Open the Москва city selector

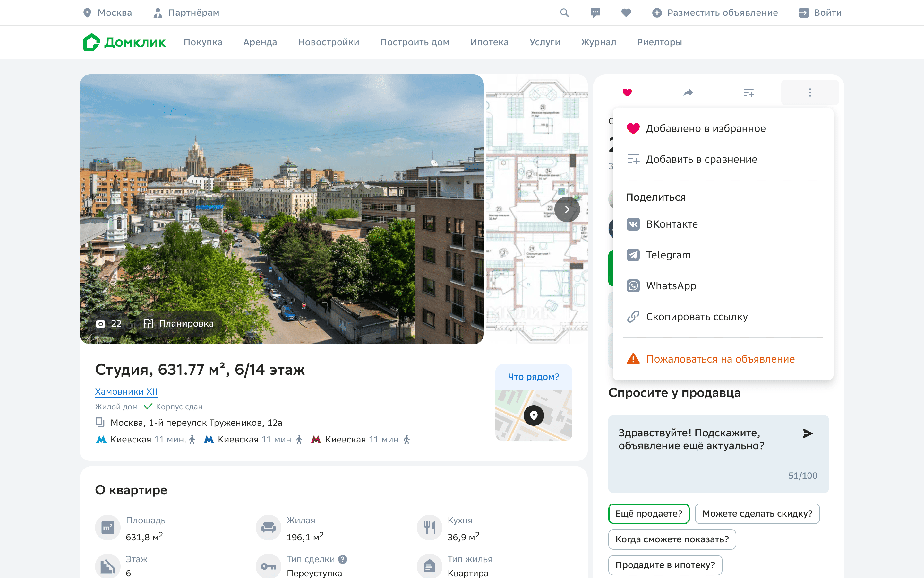(x=107, y=13)
